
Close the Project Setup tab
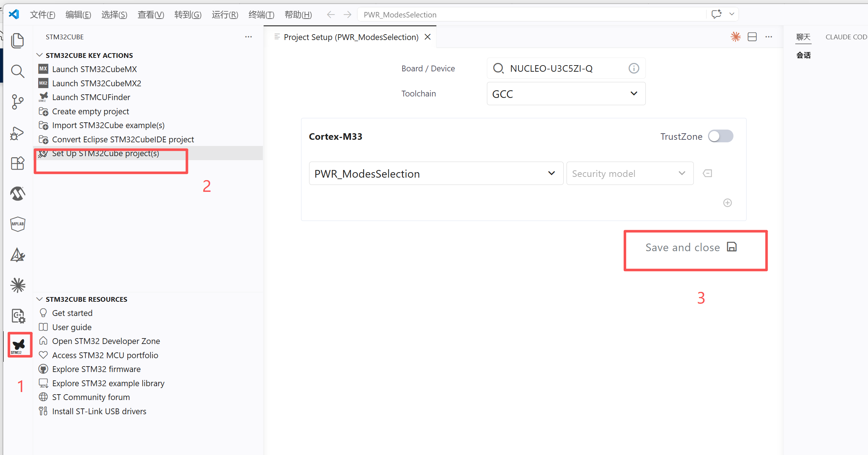(428, 37)
